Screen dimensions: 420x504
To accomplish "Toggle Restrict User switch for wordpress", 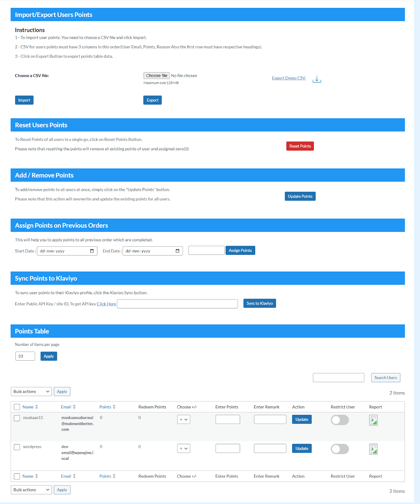I will [x=340, y=449].
